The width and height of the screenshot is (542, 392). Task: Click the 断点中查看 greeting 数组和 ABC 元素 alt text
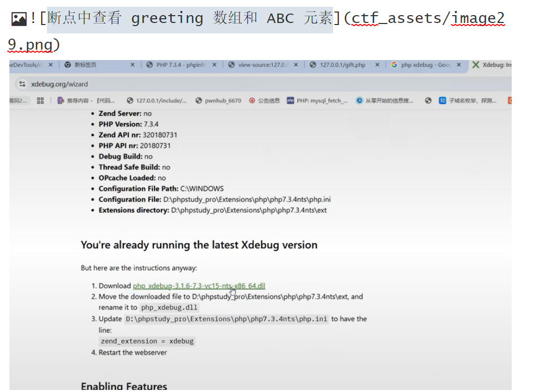(x=190, y=18)
